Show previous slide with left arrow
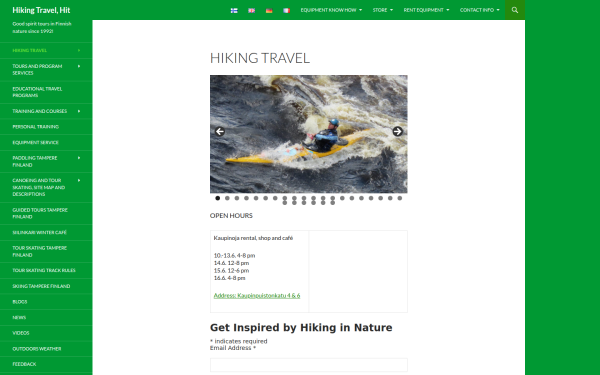Image resolution: width=600 pixels, height=375 pixels. point(220,131)
